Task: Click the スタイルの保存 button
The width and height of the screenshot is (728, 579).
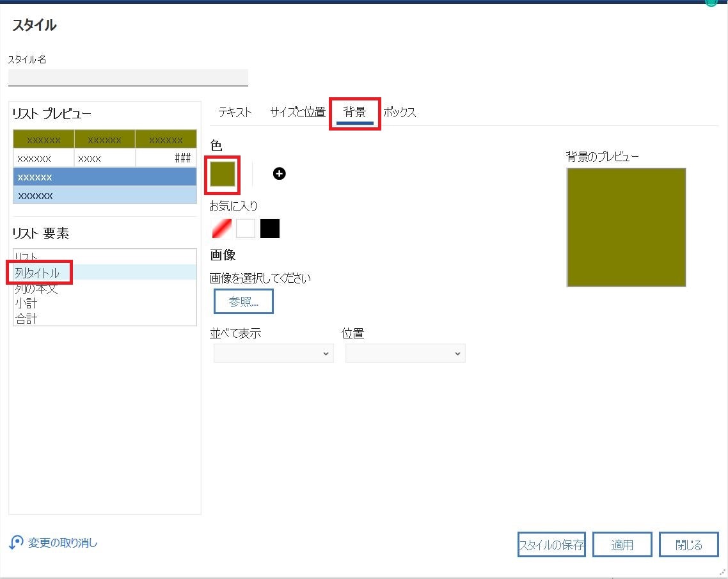Action: point(551,544)
